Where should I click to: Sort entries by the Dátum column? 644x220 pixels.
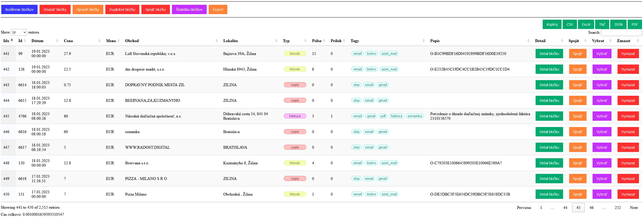click(x=37, y=41)
